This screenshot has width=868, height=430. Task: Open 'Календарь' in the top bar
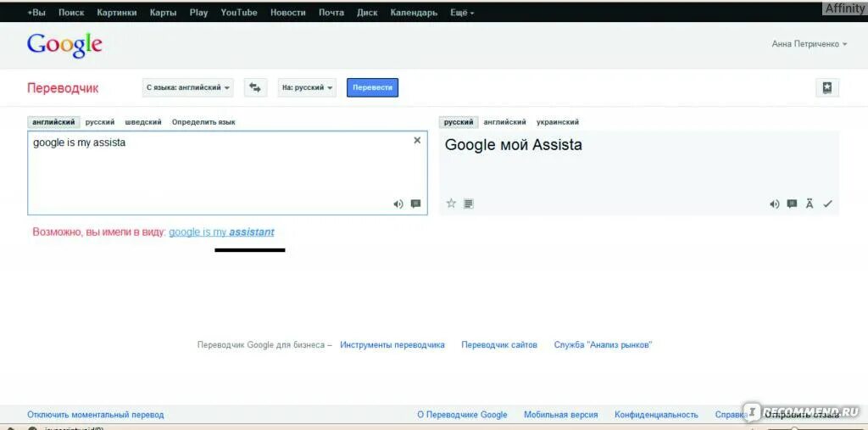(414, 12)
